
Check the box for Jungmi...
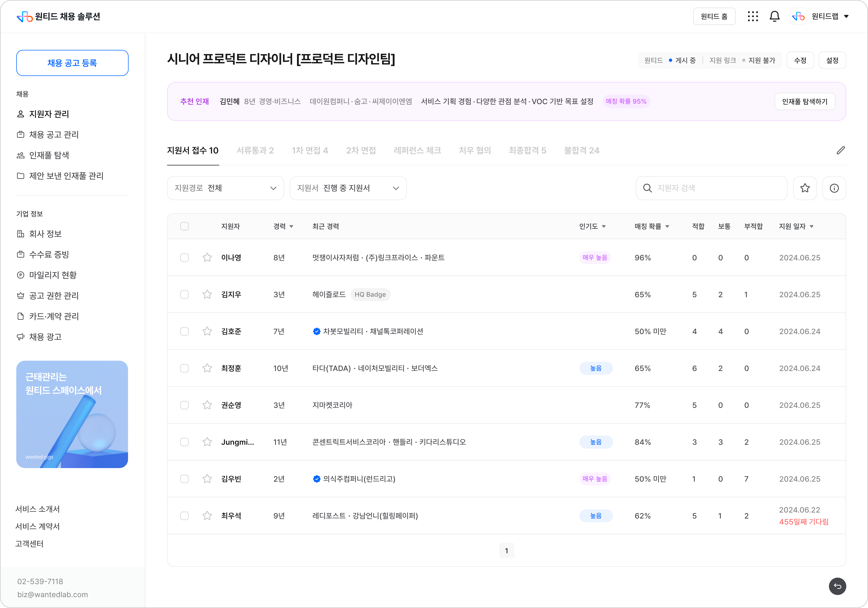(x=184, y=442)
